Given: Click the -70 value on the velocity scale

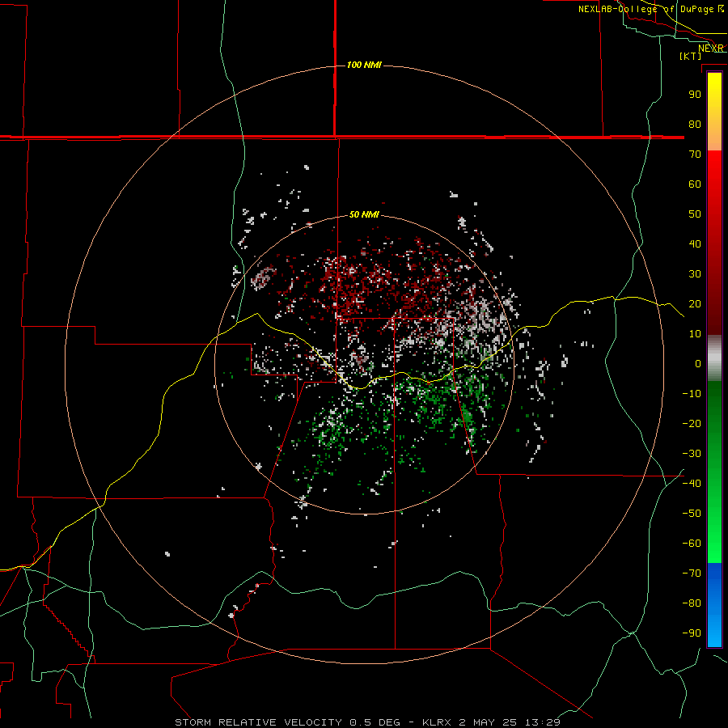Looking at the screenshot, I should tap(692, 574).
